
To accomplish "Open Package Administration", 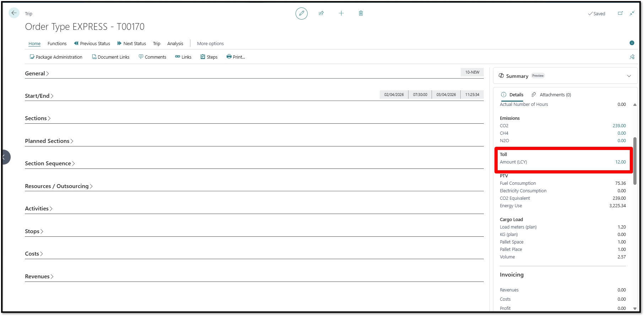I will (x=56, y=57).
